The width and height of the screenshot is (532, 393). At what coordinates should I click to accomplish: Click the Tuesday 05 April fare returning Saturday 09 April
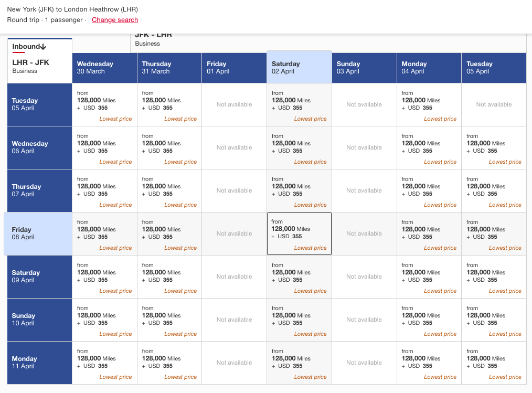494,276
